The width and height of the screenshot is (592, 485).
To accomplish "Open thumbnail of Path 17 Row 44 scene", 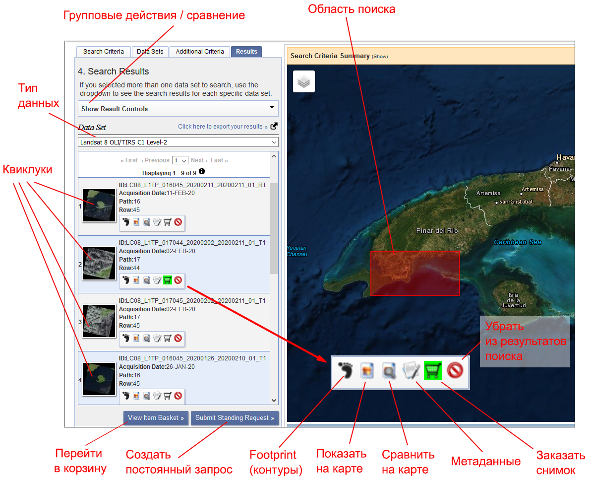I will click(x=99, y=263).
